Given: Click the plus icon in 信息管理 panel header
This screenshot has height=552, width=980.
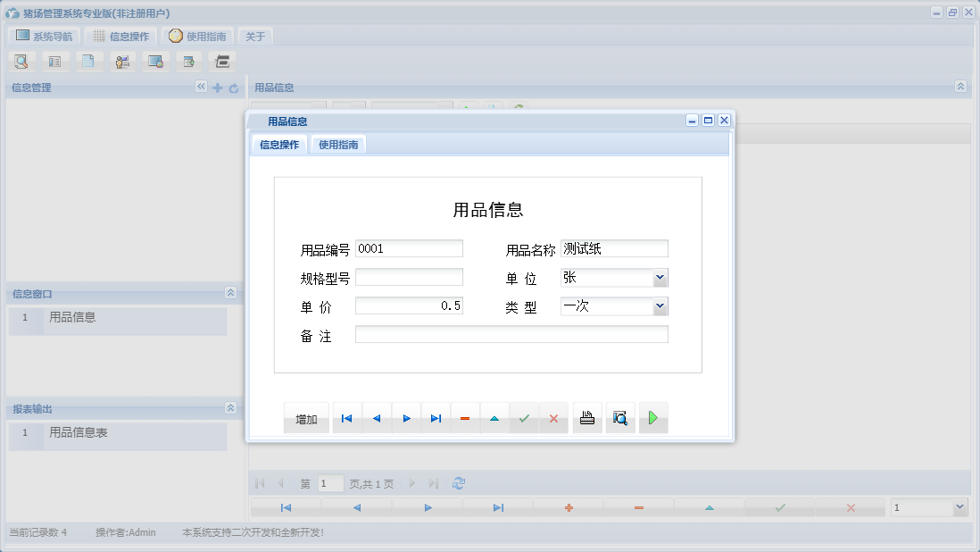Looking at the screenshot, I should 217,87.
